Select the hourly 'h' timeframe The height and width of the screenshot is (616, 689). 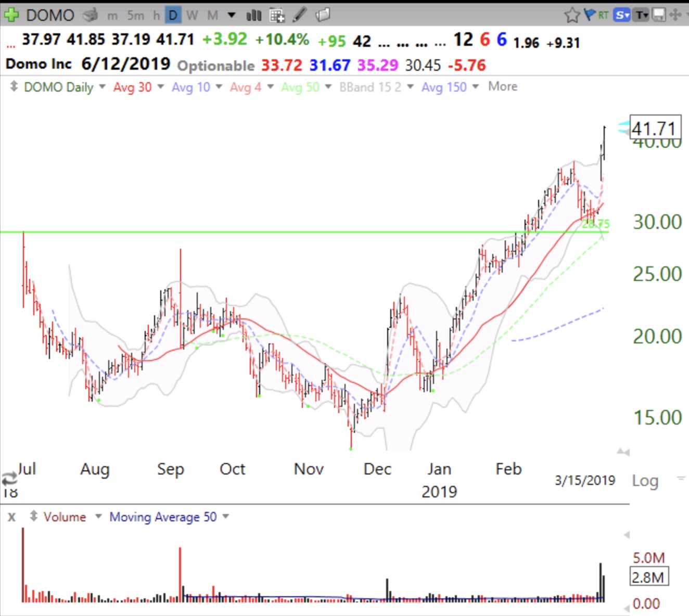coord(157,16)
